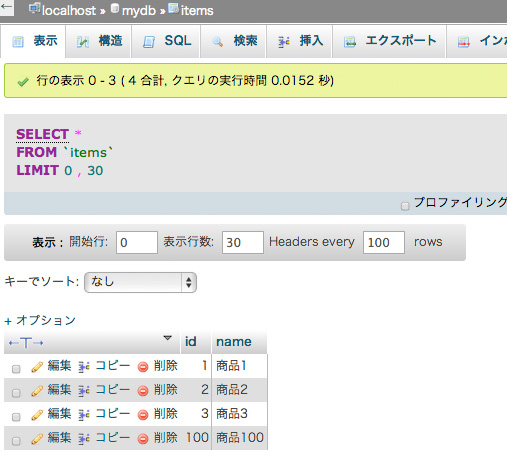
Task: Click the import tab icon
Action: (x=464, y=42)
